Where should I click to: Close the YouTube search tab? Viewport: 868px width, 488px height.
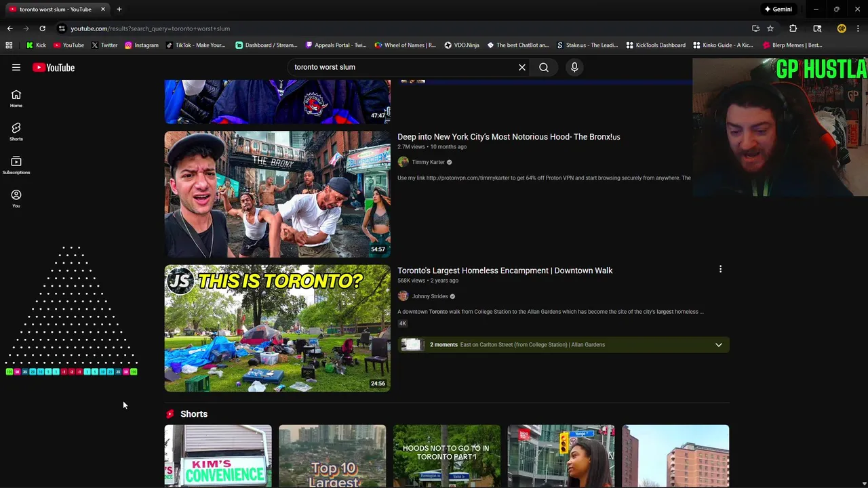coord(103,9)
